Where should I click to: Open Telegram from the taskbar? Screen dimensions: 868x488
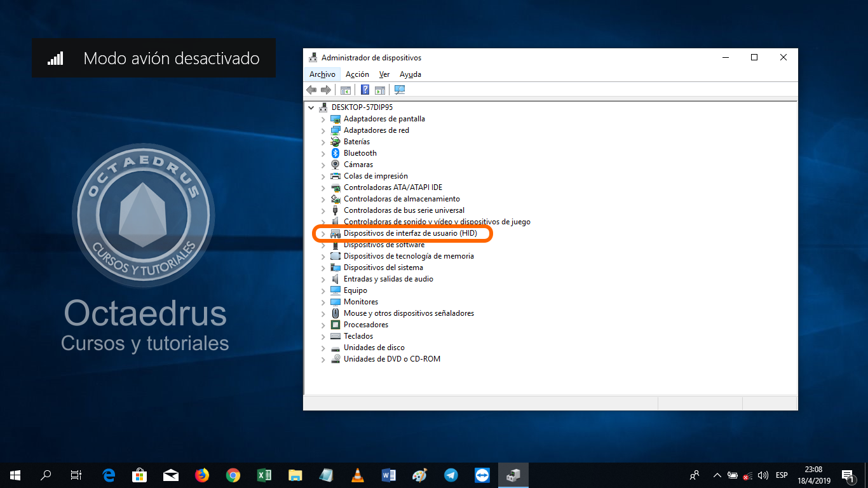(x=451, y=475)
